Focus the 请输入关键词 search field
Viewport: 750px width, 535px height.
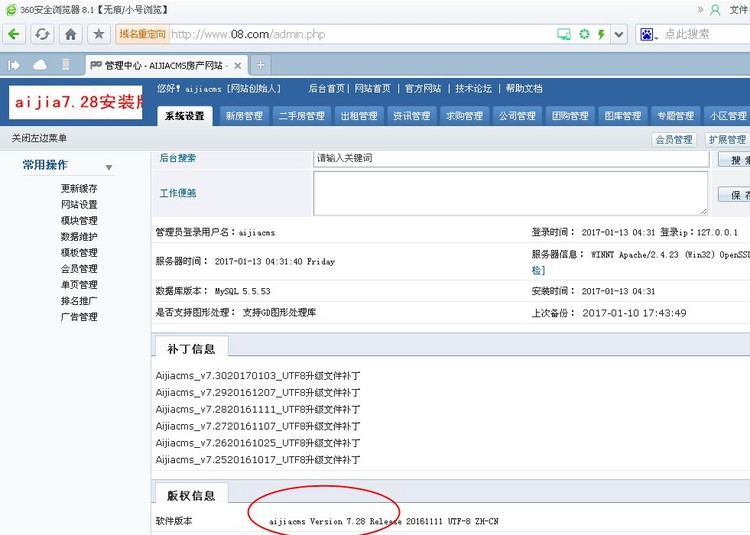point(511,159)
